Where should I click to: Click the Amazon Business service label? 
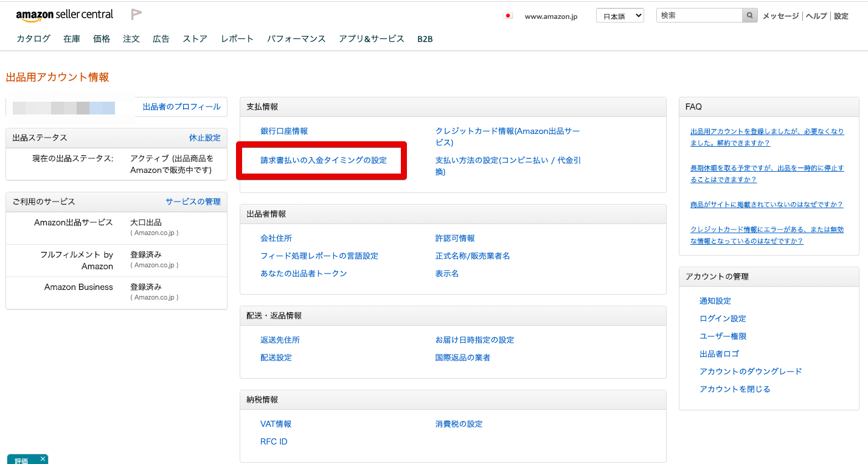[78, 287]
